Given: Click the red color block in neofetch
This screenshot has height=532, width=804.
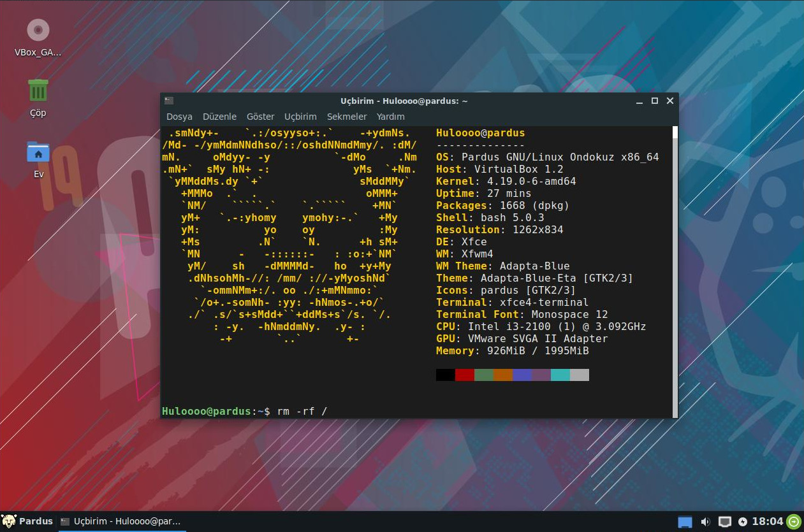Looking at the screenshot, I should coord(465,375).
